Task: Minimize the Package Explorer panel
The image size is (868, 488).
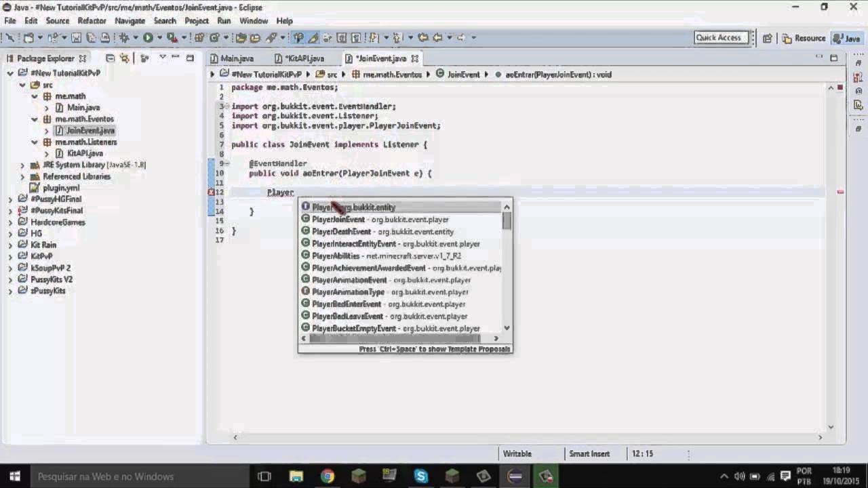Action: coord(176,58)
